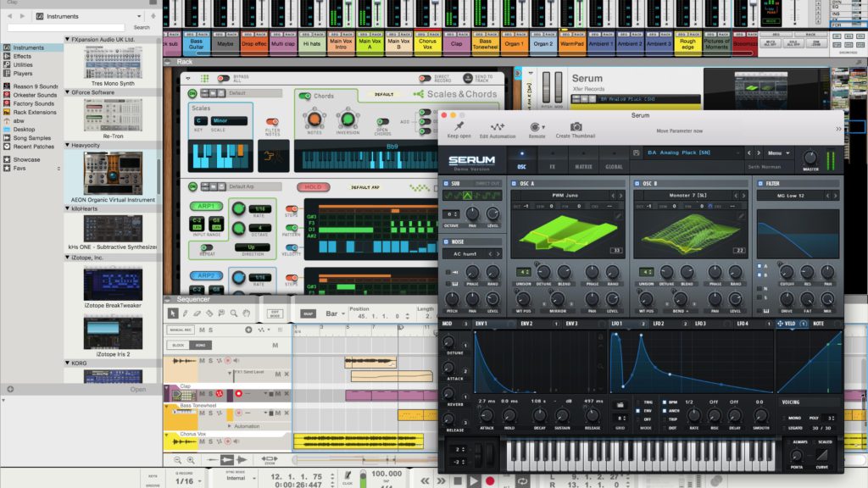This screenshot has height=488, width=868.
Task: Select next OSC A wavetable after PWM Juno
Action: tap(620, 196)
